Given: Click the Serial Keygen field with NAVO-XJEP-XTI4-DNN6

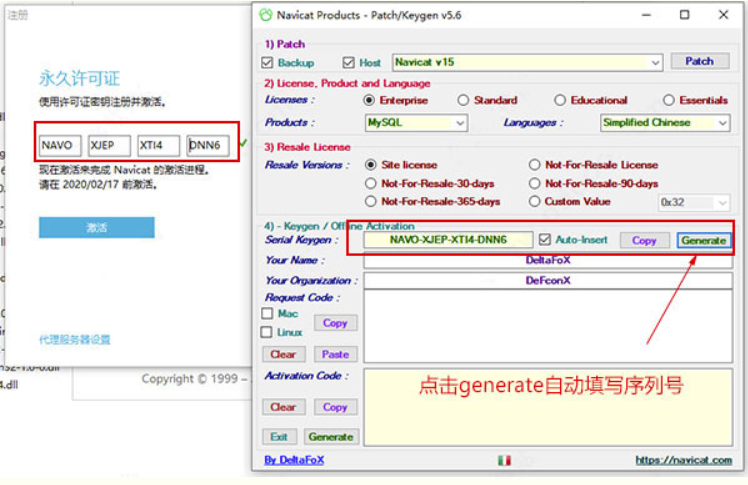Looking at the screenshot, I should point(448,240).
